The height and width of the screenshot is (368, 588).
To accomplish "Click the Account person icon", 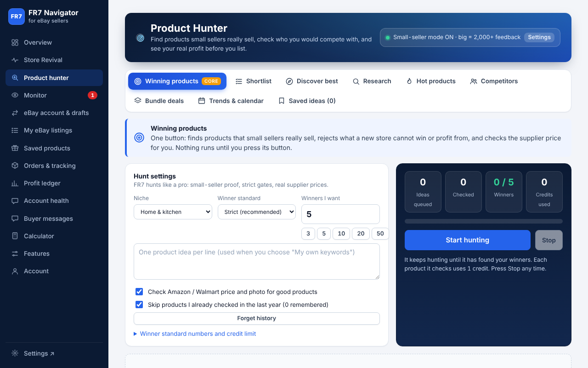I will tap(15, 271).
